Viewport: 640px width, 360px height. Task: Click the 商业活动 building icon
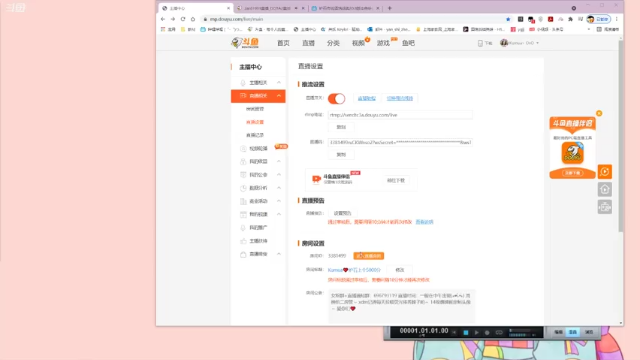click(243, 201)
